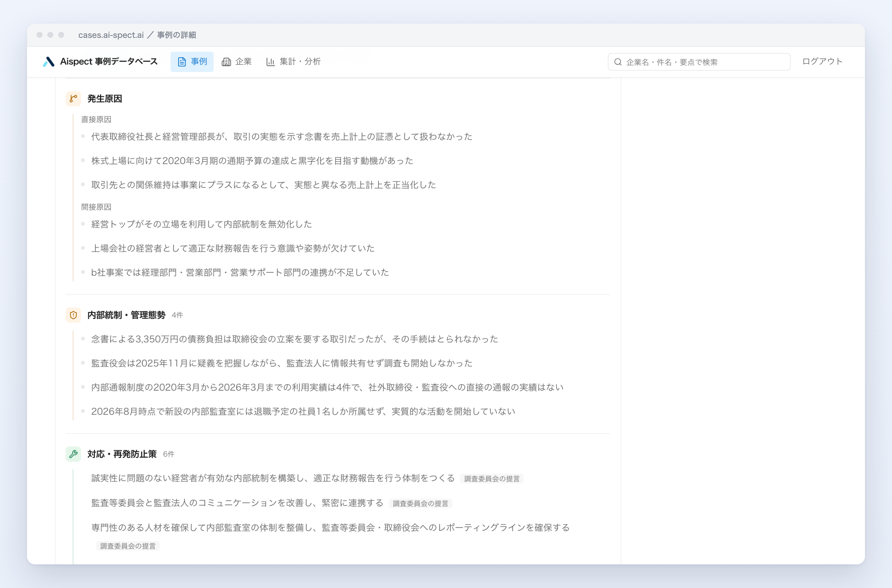Select line about 株式上場に向けて2020年3月期
The width and height of the screenshot is (892, 588).
click(252, 161)
